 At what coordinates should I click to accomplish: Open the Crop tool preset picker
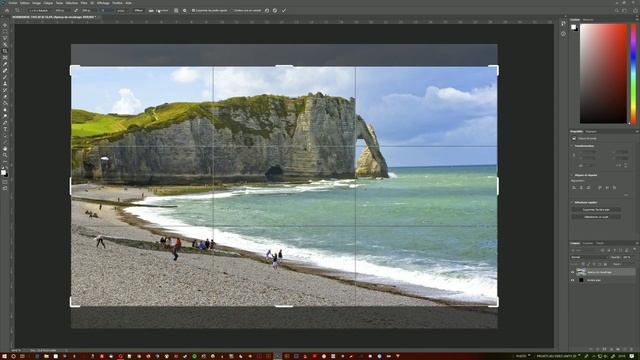click(x=17, y=11)
